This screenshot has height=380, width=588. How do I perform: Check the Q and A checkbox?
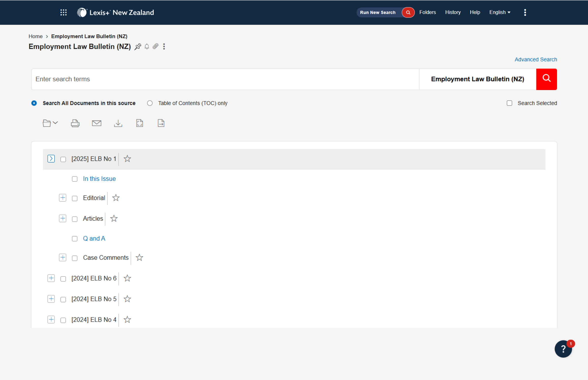(75, 239)
